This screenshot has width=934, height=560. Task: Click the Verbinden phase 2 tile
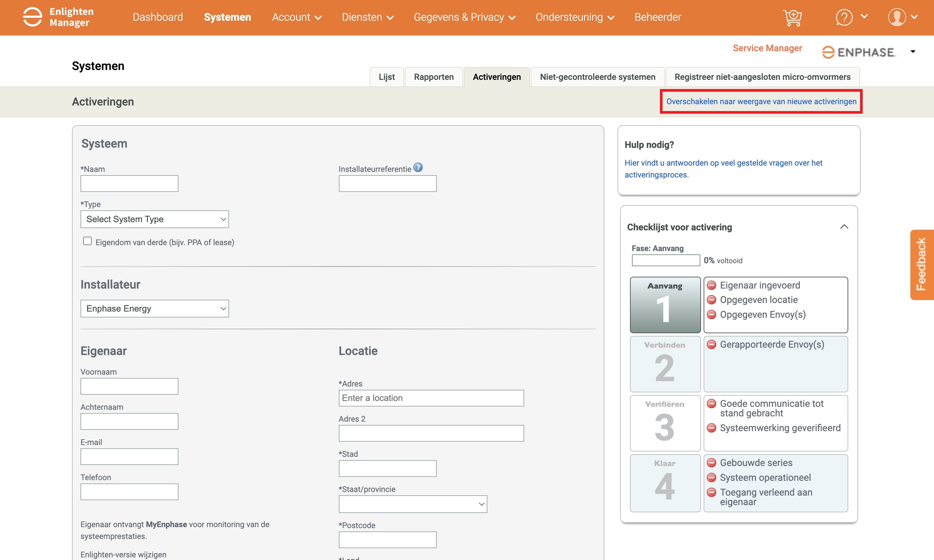(665, 364)
